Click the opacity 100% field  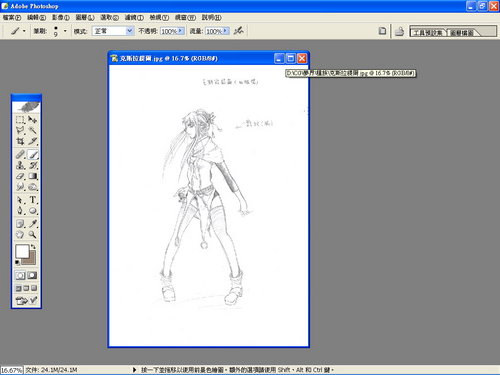click(x=169, y=31)
